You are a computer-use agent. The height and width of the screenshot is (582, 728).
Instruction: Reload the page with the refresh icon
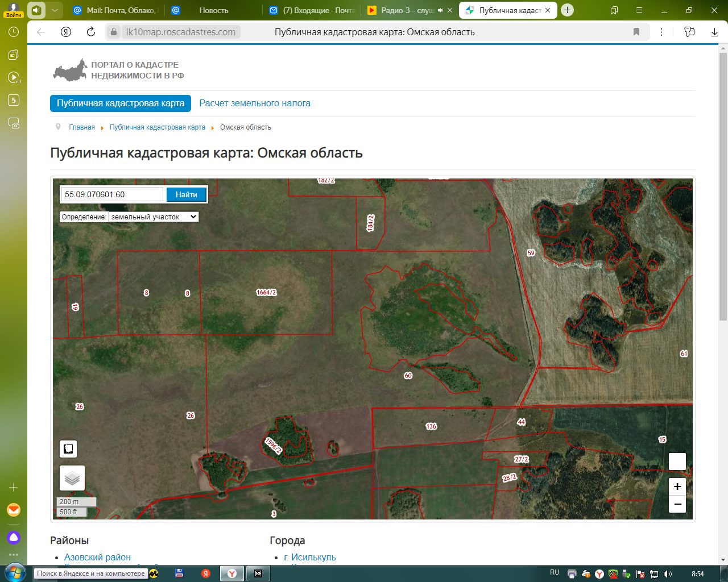pos(91,32)
